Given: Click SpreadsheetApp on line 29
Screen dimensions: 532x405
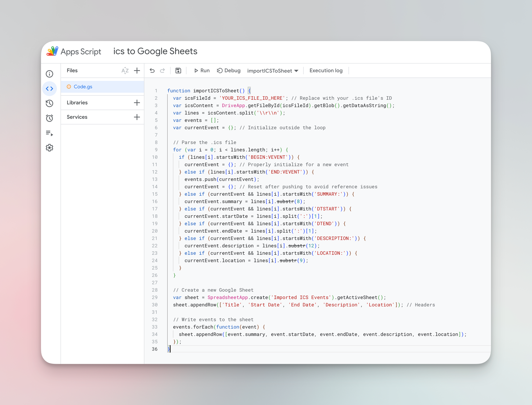Looking at the screenshot, I should click(228, 297).
